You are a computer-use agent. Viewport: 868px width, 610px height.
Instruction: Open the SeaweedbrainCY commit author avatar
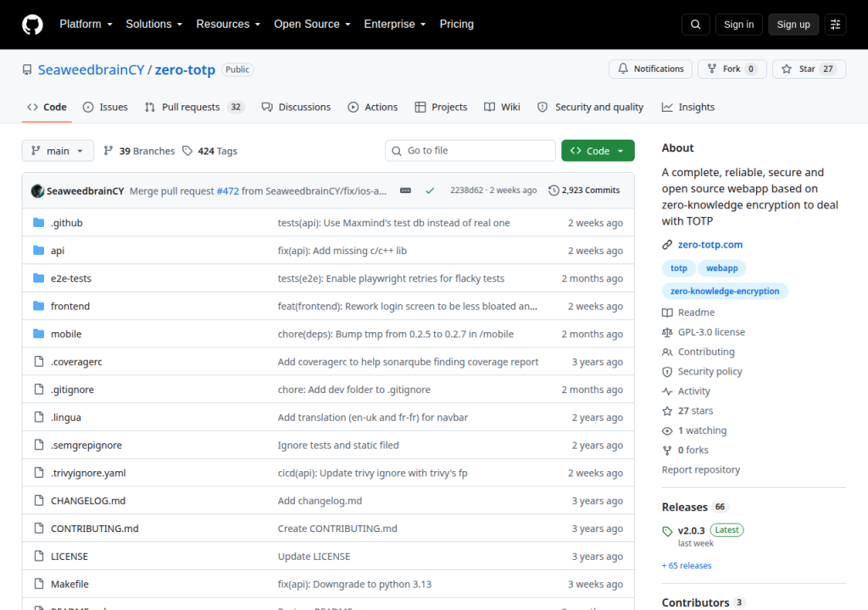37,191
